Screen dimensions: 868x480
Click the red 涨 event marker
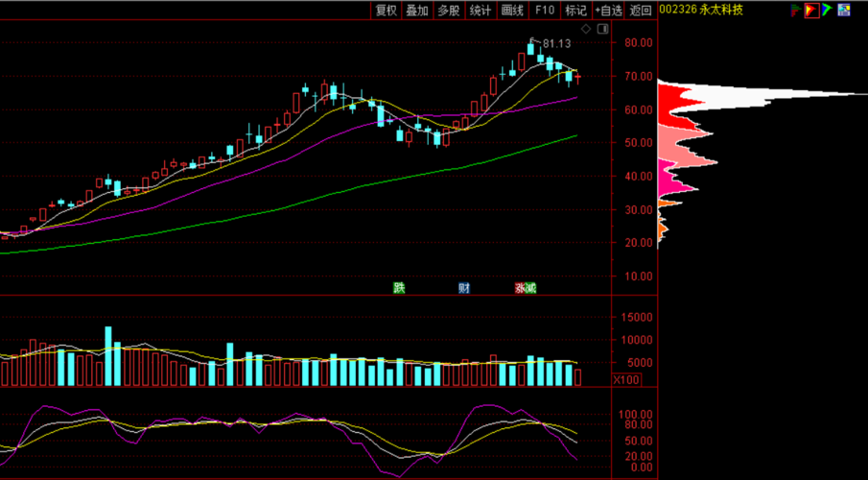[521, 288]
